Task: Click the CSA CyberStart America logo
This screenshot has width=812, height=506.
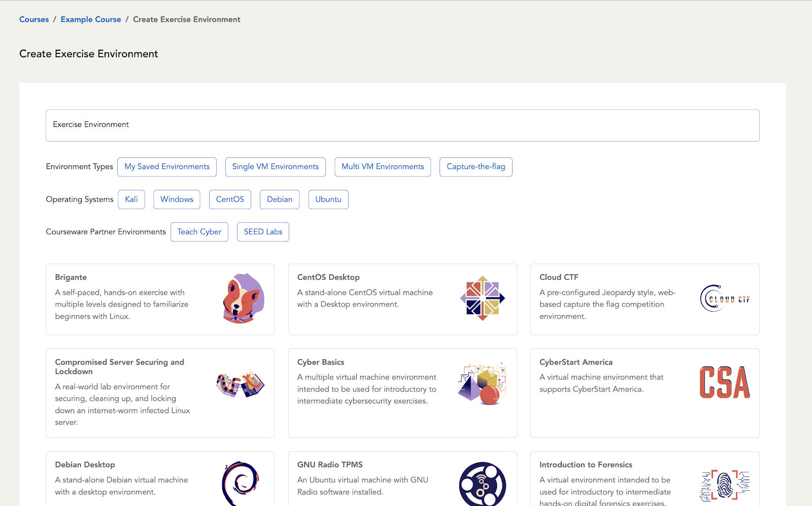Action: pyautogui.click(x=725, y=382)
